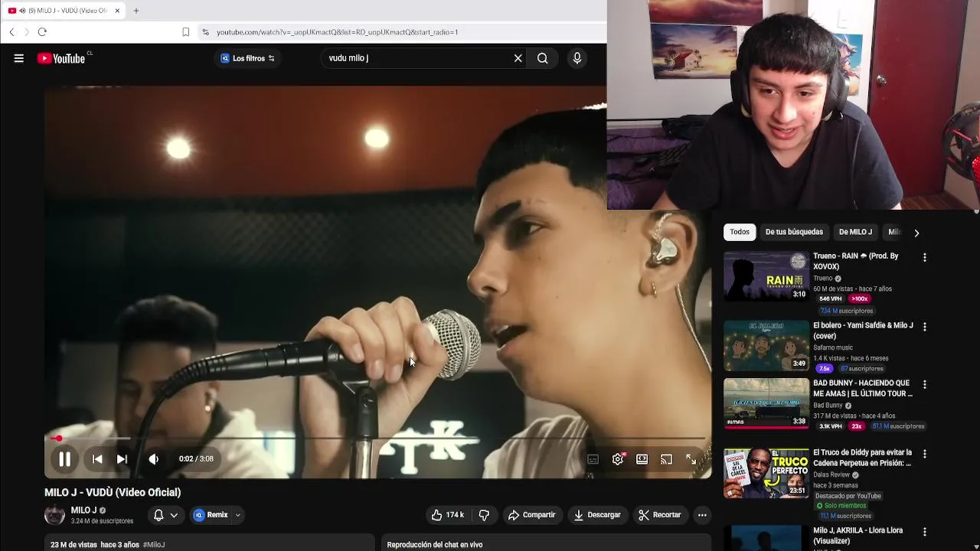
Task: Open options for Llora Llora Visualizer video
Action: pos(925,532)
